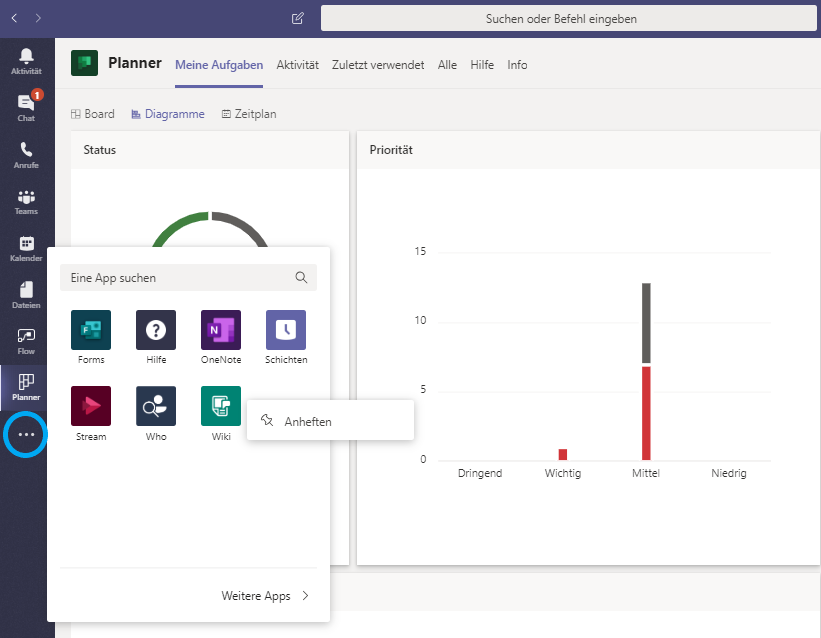Image resolution: width=821 pixels, height=638 pixels.
Task: Switch to the Meine Aufgaben tab
Action: [219, 65]
